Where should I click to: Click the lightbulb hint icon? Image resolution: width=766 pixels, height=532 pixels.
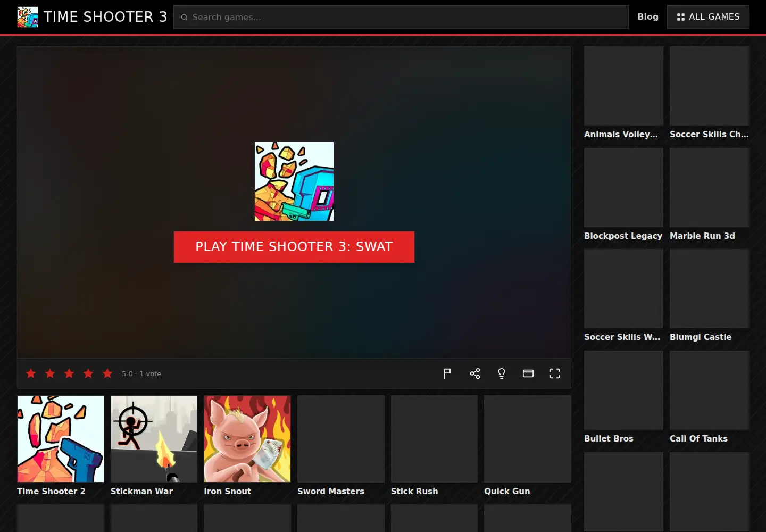[x=502, y=373]
